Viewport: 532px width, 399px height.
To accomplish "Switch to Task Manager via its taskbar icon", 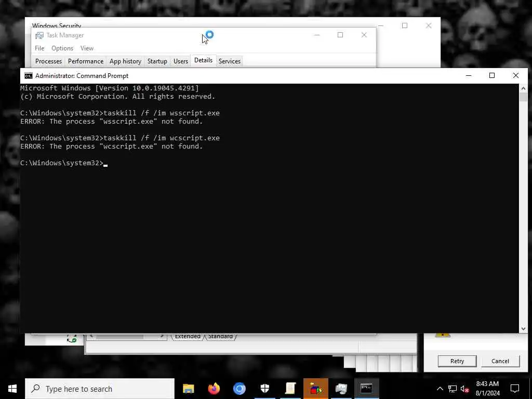I will tap(341, 389).
